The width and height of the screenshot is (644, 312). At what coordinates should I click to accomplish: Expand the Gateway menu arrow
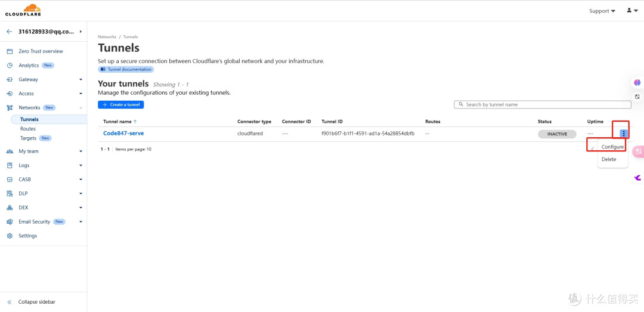(81, 79)
